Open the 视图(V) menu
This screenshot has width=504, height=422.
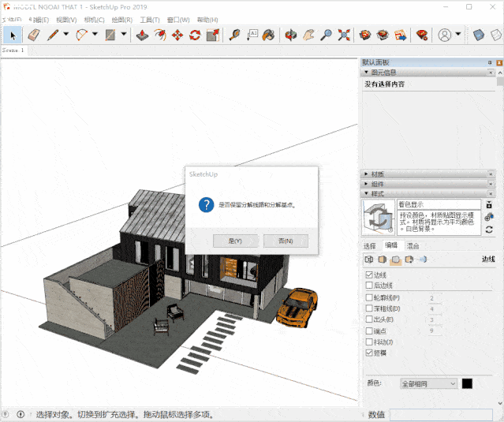(66, 20)
